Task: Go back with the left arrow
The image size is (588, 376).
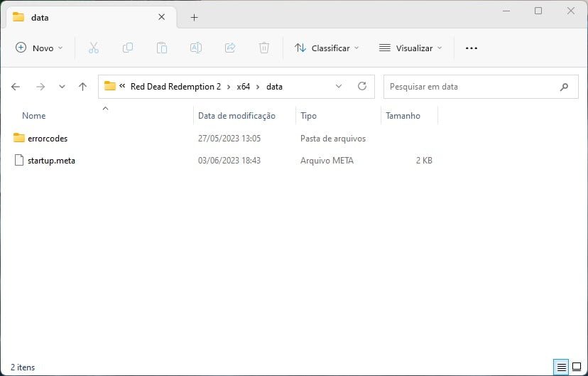Action: tap(16, 87)
